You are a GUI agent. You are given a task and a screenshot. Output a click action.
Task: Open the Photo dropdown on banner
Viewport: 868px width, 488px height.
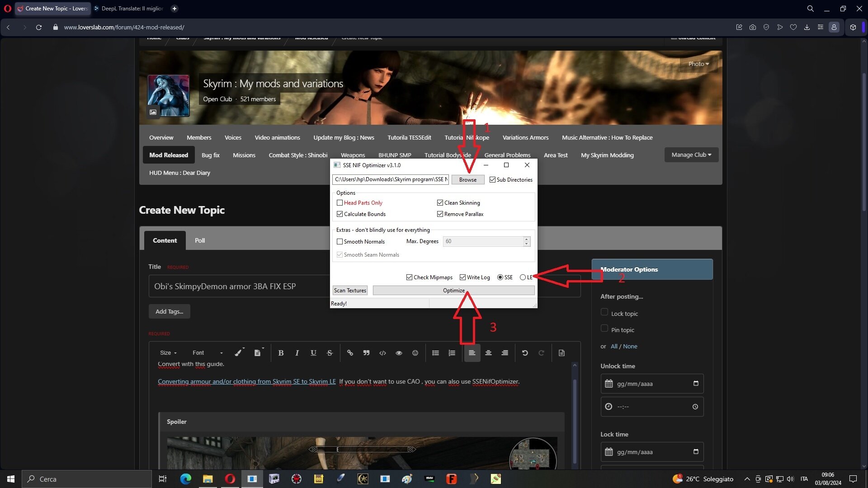[698, 64]
